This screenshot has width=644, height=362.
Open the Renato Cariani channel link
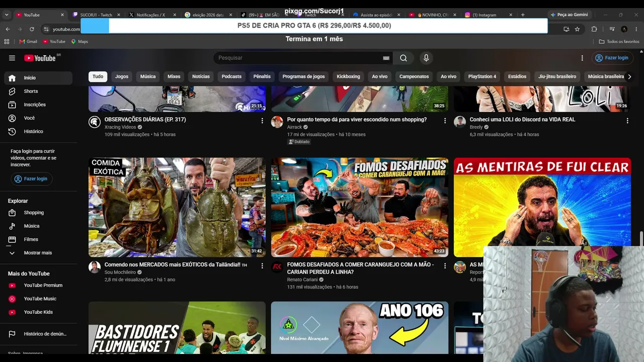(302, 280)
